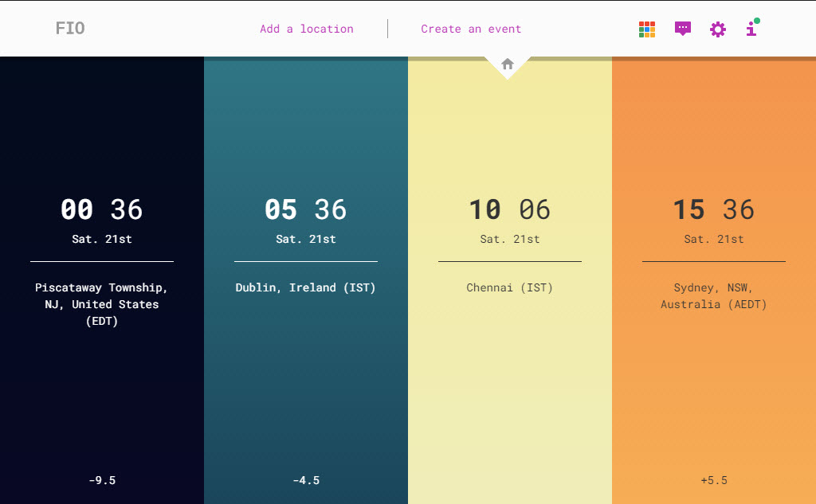The height and width of the screenshot is (504, 816).
Task: Click Add a location
Action: (307, 29)
